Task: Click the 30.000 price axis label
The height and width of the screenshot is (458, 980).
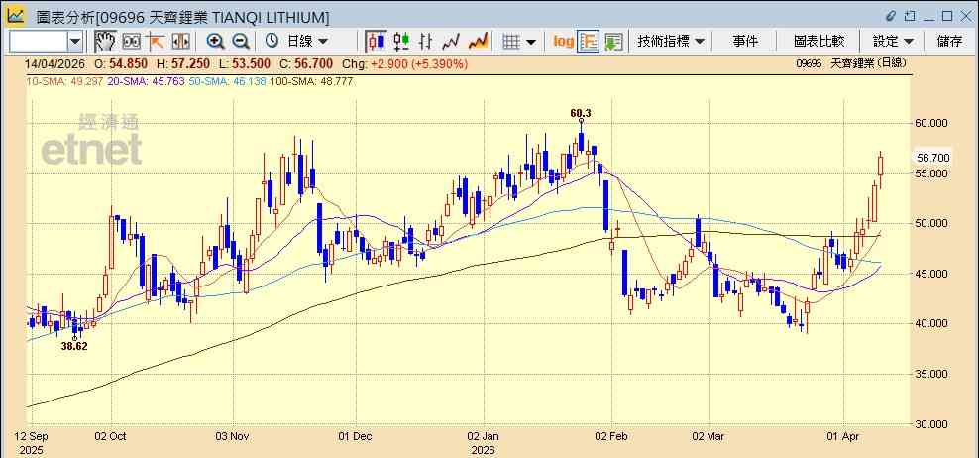Action: 931,424
